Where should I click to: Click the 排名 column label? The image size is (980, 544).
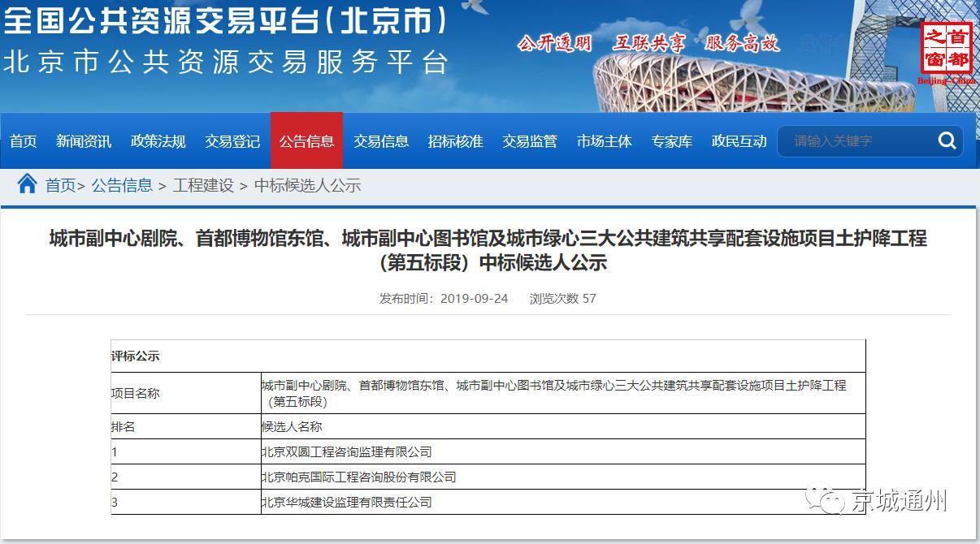click(124, 426)
